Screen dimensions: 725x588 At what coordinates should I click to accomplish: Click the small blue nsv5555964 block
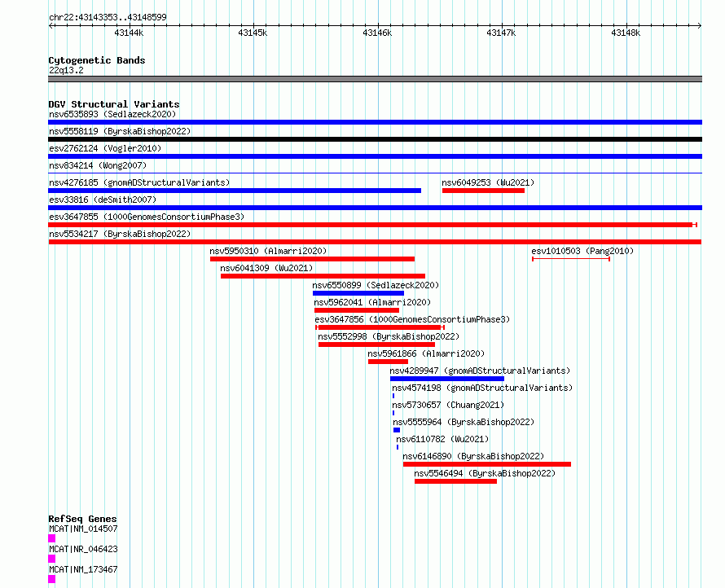coord(397,430)
